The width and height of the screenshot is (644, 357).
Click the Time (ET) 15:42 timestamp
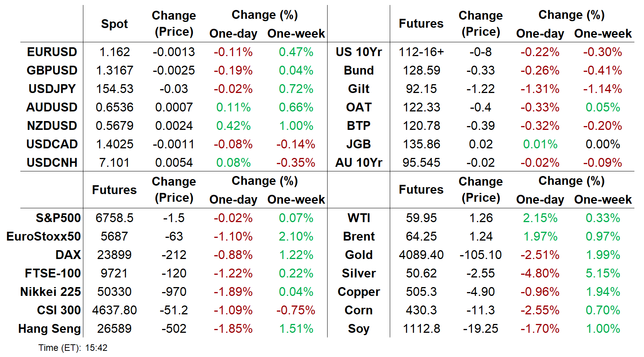73,348
